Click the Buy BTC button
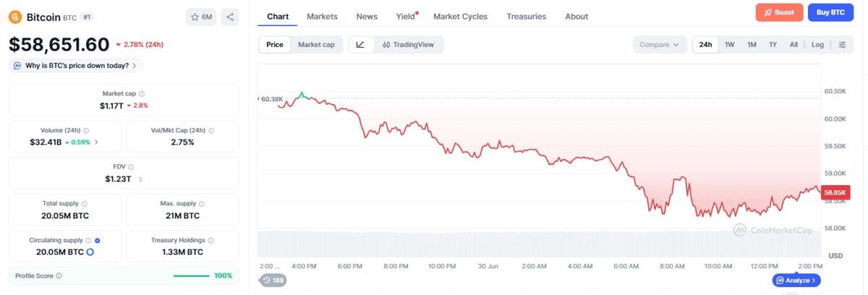The width and height of the screenshot is (868, 295). tap(830, 12)
